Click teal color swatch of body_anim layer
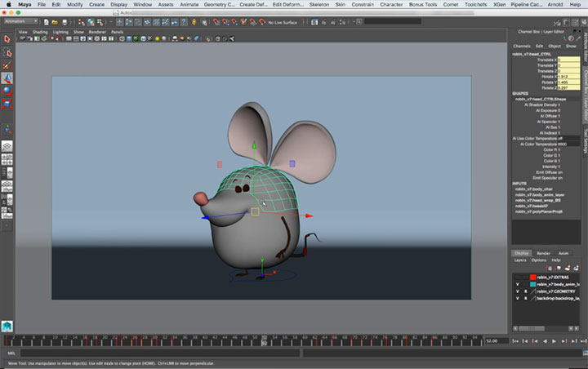Screen dimensions: 588x369 [x=532, y=285]
